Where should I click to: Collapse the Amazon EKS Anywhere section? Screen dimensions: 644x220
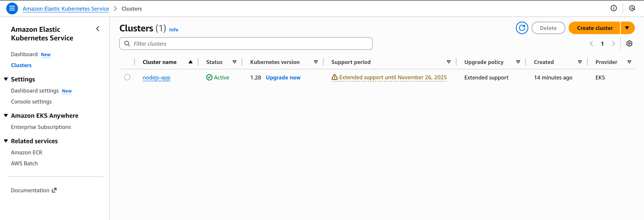(6, 115)
